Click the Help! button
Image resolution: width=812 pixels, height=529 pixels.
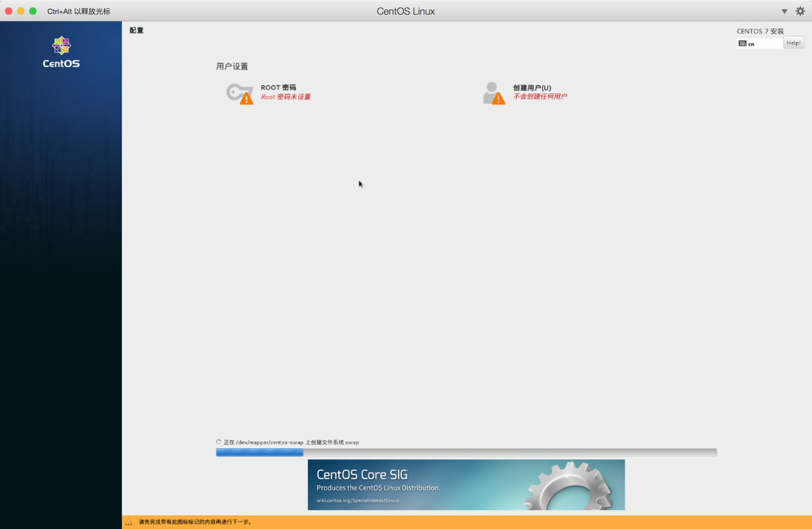coord(794,42)
